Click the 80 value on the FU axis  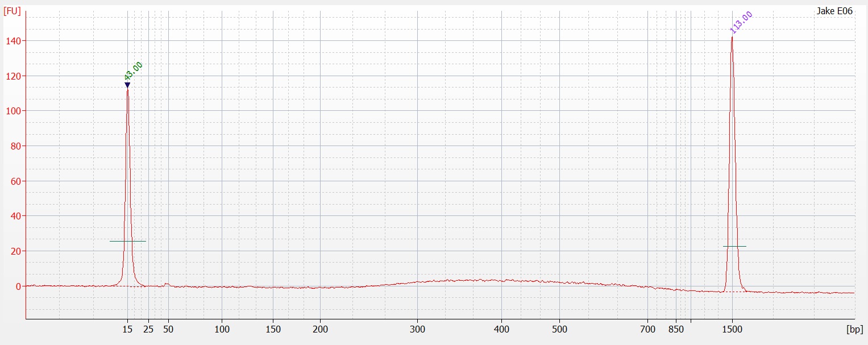pos(17,146)
